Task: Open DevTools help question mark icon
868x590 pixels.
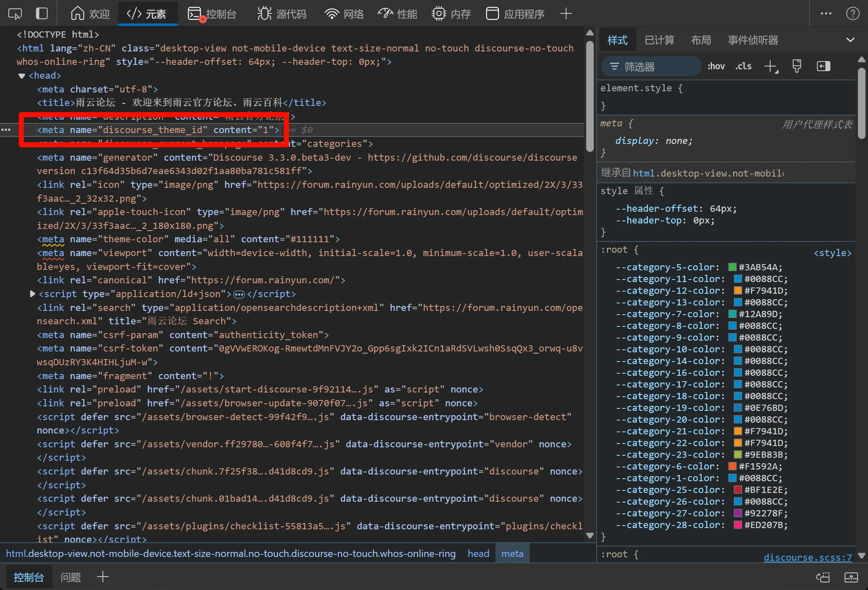Action: click(853, 14)
